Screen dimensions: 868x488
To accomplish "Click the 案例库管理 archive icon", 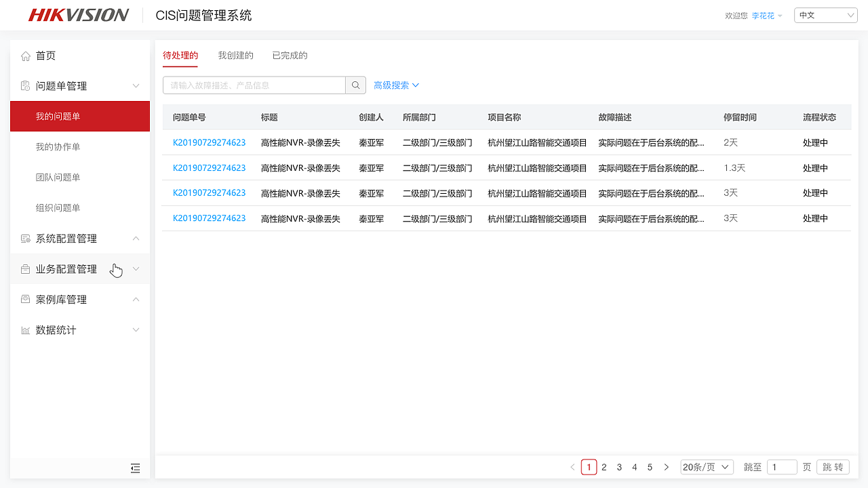I will point(24,299).
